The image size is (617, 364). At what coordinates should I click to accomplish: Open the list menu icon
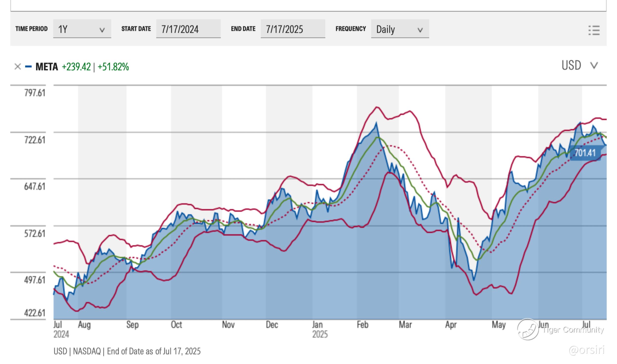594,30
